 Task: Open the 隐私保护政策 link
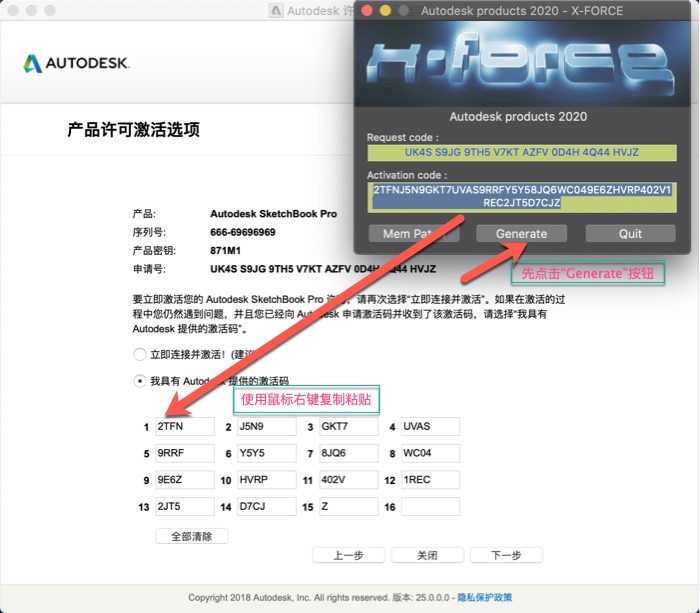pos(484,597)
